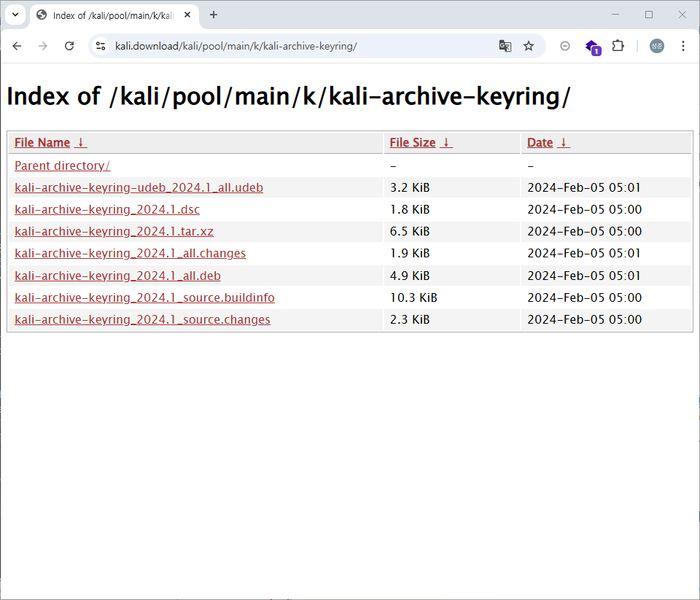Bookmark this page with the star icon
This screenshot has height=600, width=700.
pos(529,46)
